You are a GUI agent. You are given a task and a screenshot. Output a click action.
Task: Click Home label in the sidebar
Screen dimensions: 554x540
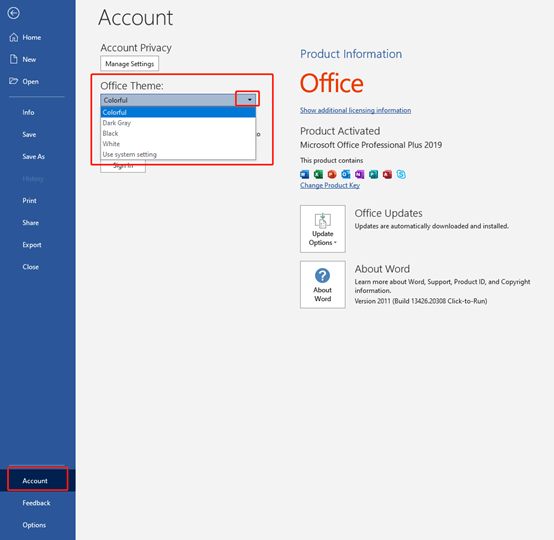(x=32, y=37)
